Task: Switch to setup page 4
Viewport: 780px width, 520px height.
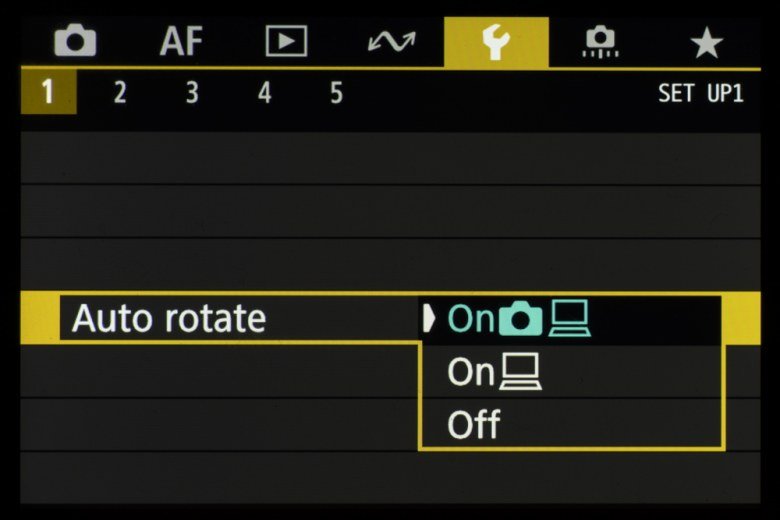Action: click(x=264, y=94)
